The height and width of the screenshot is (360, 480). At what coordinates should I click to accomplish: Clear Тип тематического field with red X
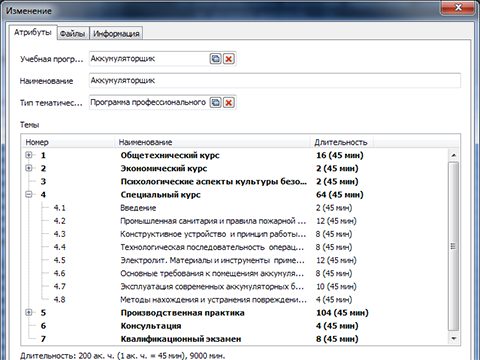pos(229,102)
